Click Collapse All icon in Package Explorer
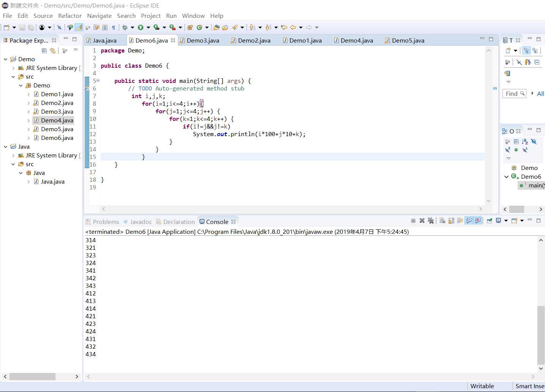The image size is (545, 392). (x=44, y=51)
